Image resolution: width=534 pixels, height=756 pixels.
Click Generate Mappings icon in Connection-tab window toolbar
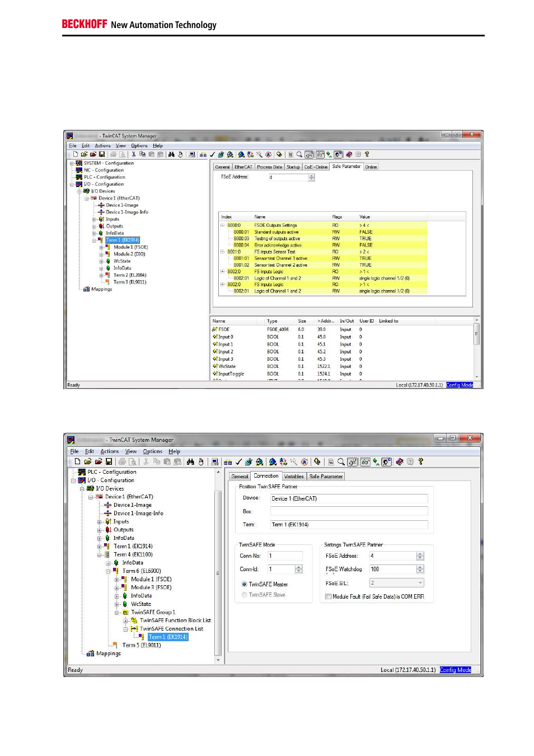(x=228, y=462)
